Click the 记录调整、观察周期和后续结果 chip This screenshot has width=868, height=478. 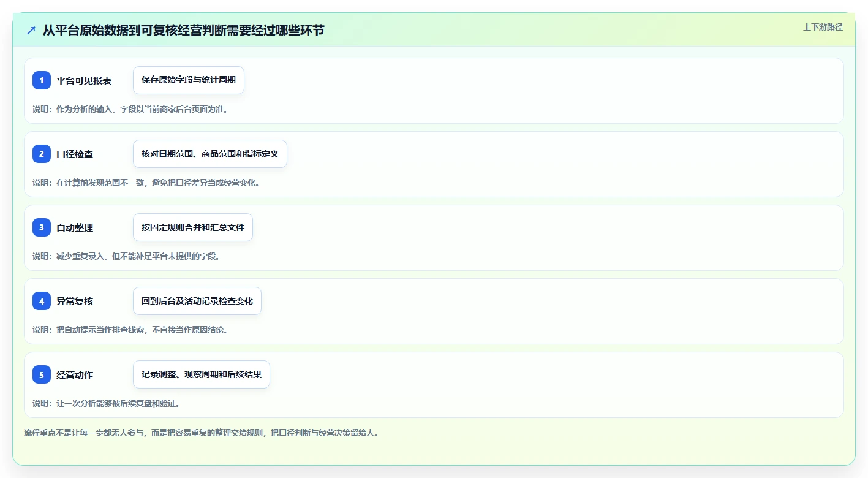tap(202, 374)
